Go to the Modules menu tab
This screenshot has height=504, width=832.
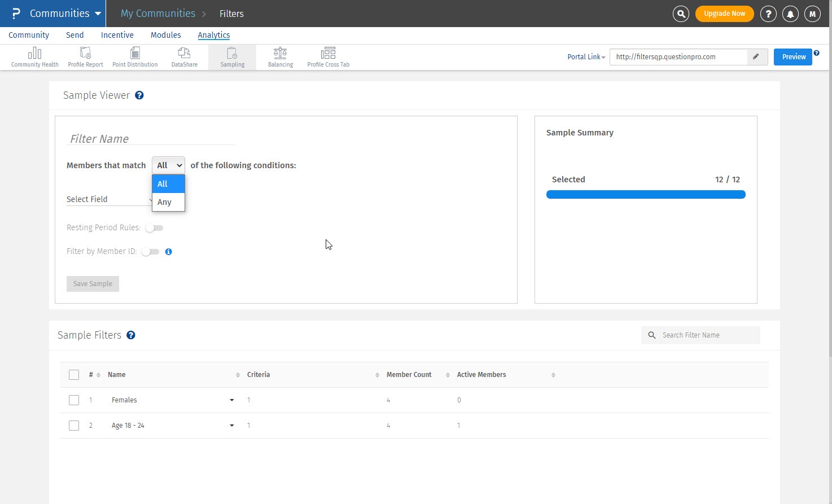pyautogui.click(x=165, y=35)
